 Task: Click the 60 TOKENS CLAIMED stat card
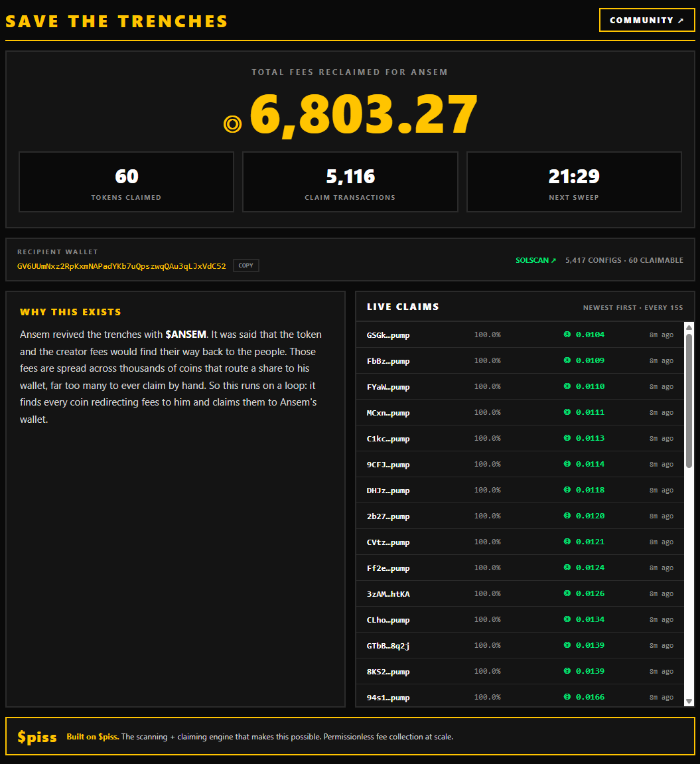pos(126,182)
